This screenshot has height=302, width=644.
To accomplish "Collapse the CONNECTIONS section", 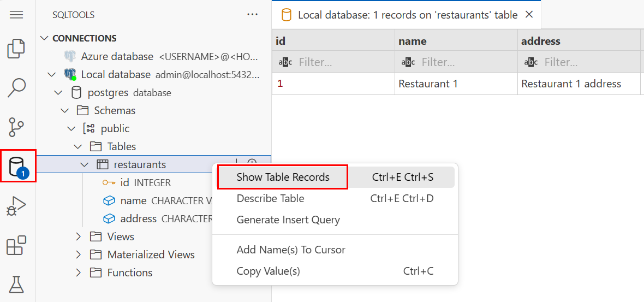I will tap(44, 38).
